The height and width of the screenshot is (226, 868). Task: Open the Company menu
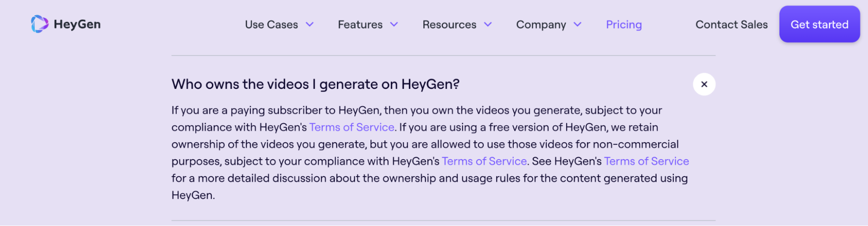pos(541,25)
